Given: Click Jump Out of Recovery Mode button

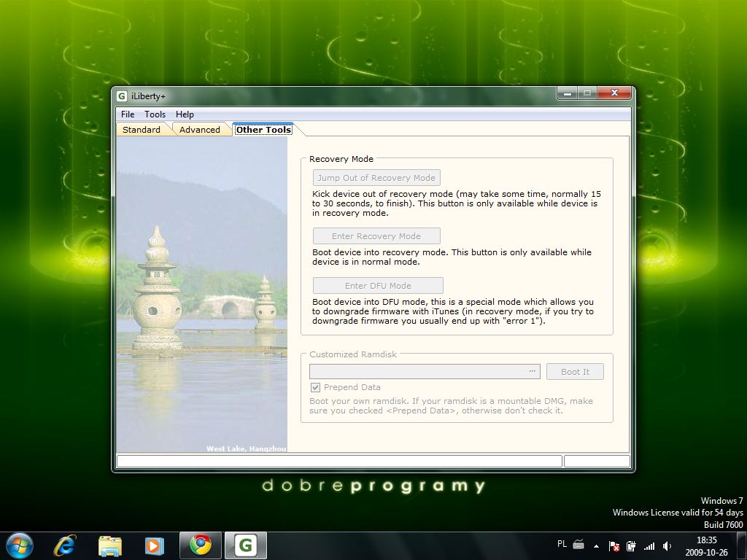Looking at the screenshot, I should click(x=376, y=178).
